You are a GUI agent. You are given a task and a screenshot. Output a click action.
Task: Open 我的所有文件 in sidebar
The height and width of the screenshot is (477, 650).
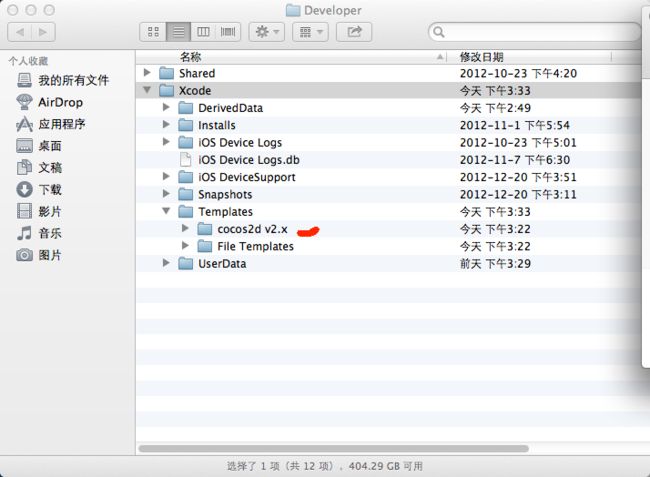(x=62, y=80)
